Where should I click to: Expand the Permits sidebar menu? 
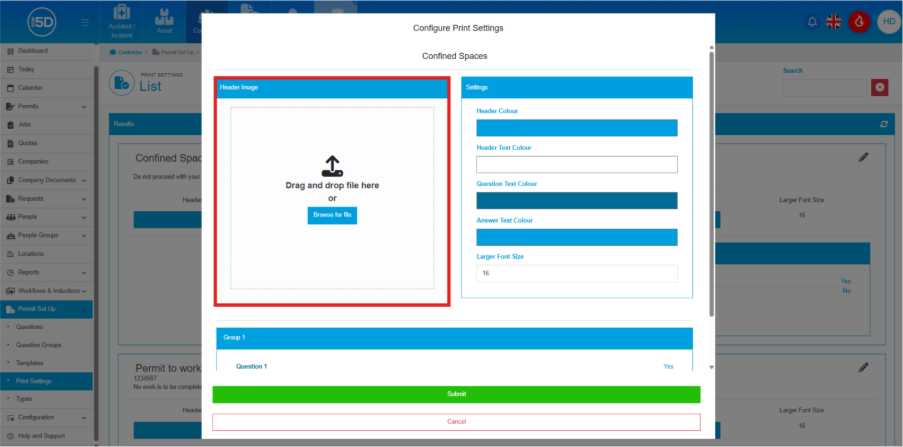(x=46, y=107)
